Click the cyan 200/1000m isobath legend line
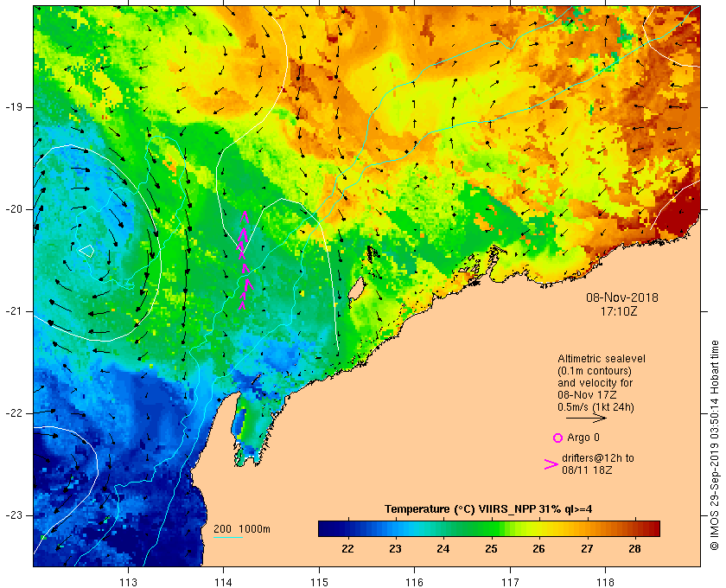Viewport: 726px width, 588px height. (x=228, y=538)
